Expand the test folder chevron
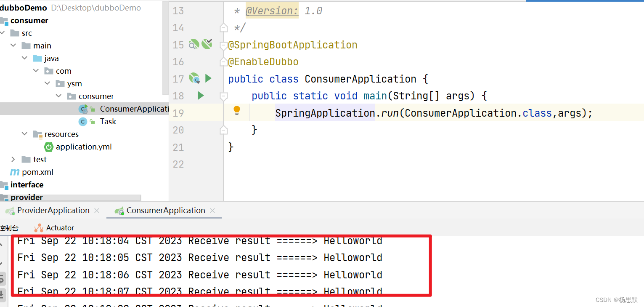This screenshot has height=307, width=644. tap(13, 159)
